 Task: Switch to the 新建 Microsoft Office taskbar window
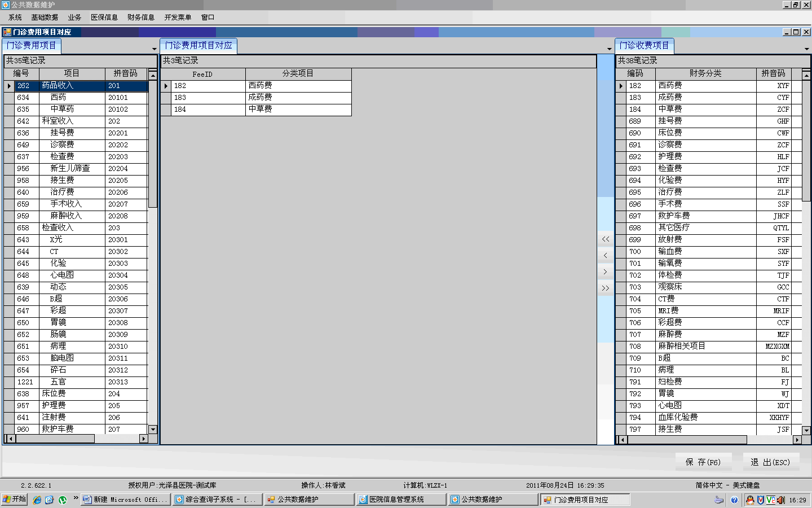coord(125,500)
